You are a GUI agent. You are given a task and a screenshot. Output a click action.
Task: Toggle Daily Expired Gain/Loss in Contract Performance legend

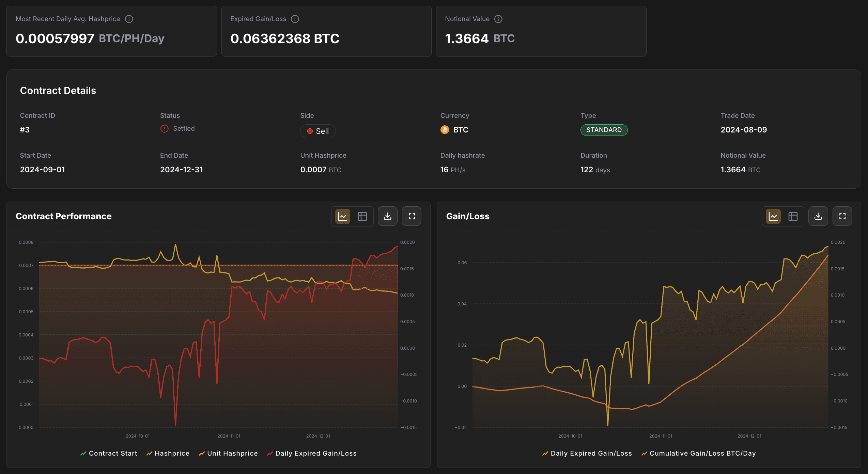click(x=312, y=454)
